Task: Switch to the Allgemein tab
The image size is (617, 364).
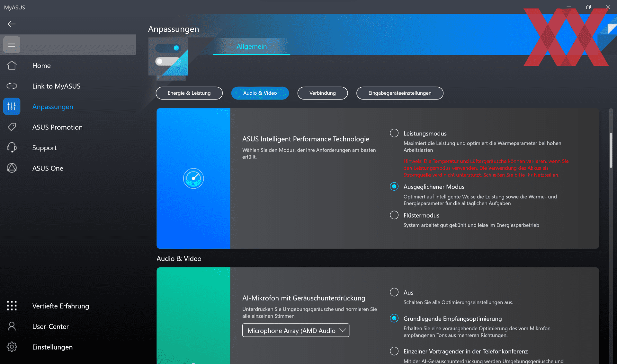Action: [252, 47]
